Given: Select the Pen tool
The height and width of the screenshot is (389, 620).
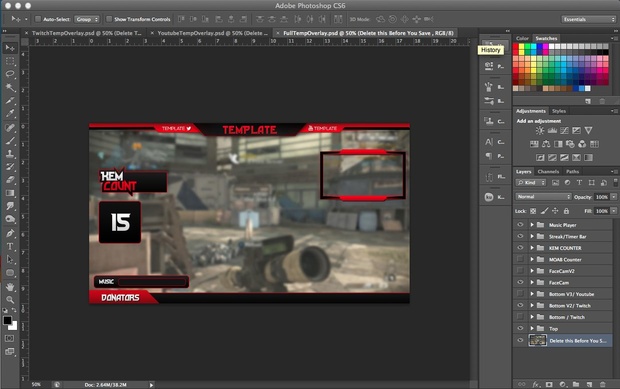Looking at the screenshot, I should point(10,233).
